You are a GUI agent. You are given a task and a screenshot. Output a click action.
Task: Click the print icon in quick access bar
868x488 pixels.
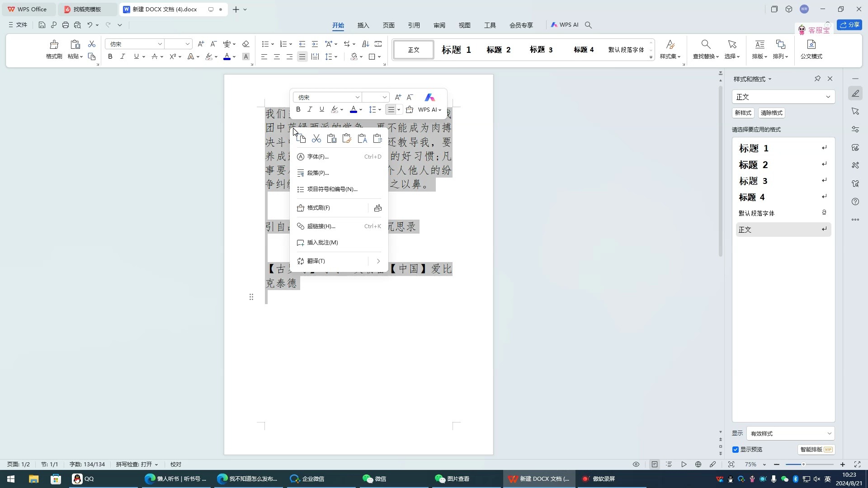pos(66,25)
